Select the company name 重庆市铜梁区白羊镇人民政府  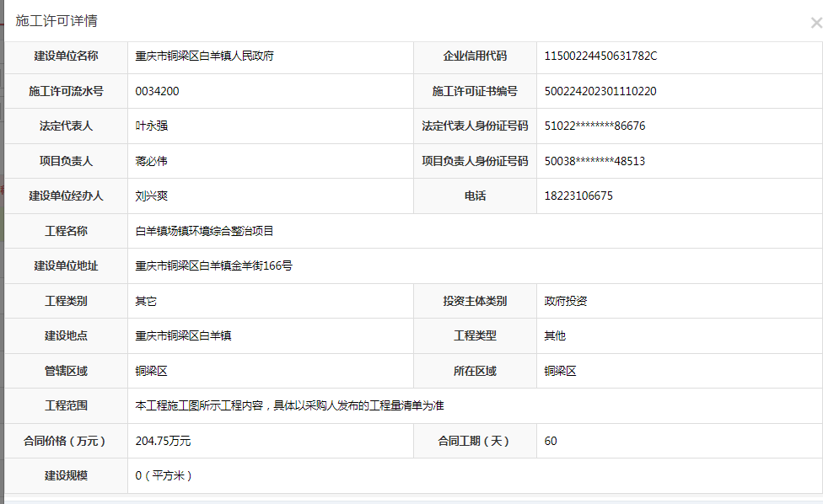point(204,56)
